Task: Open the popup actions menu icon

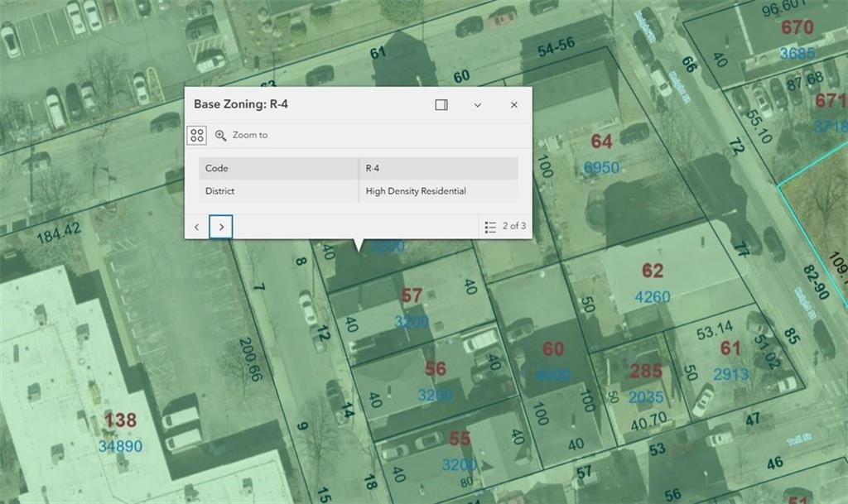Action: tap(197, 135)
